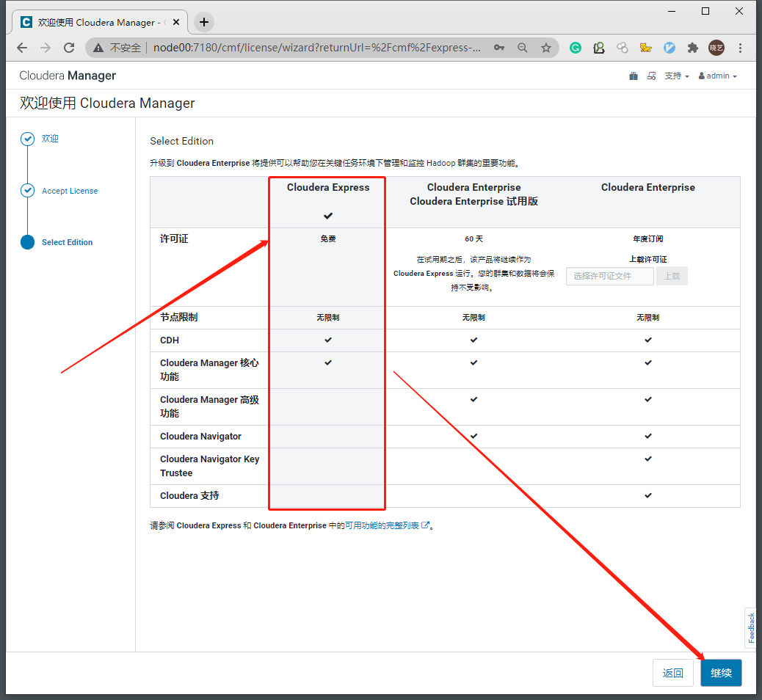The height and width of the screenshot is (700, 762).
Task: Click the blue check extension icon
Action: (x=670, y=48)
